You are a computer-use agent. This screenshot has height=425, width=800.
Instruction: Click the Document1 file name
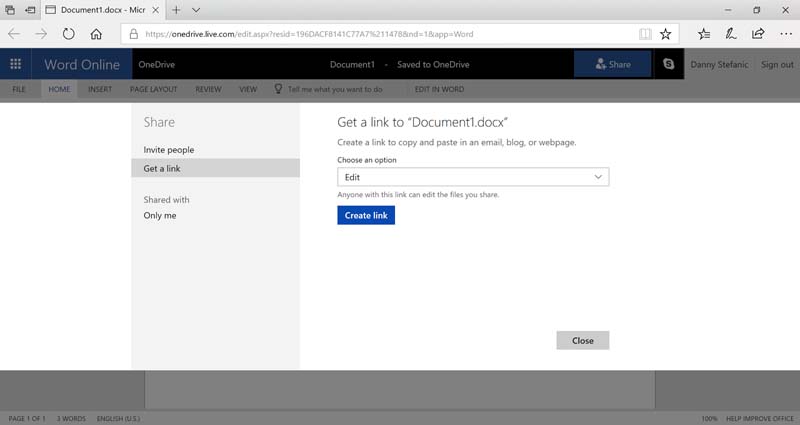[x=352, y=64]
